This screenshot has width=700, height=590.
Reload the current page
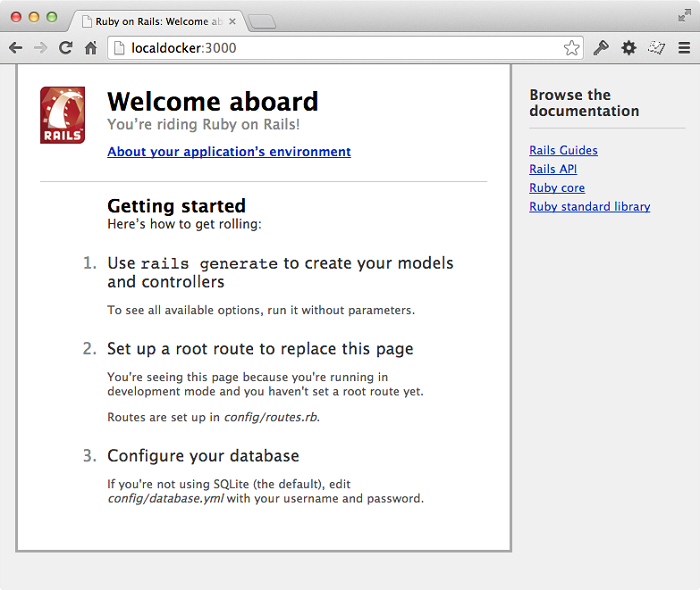point(65,47)
